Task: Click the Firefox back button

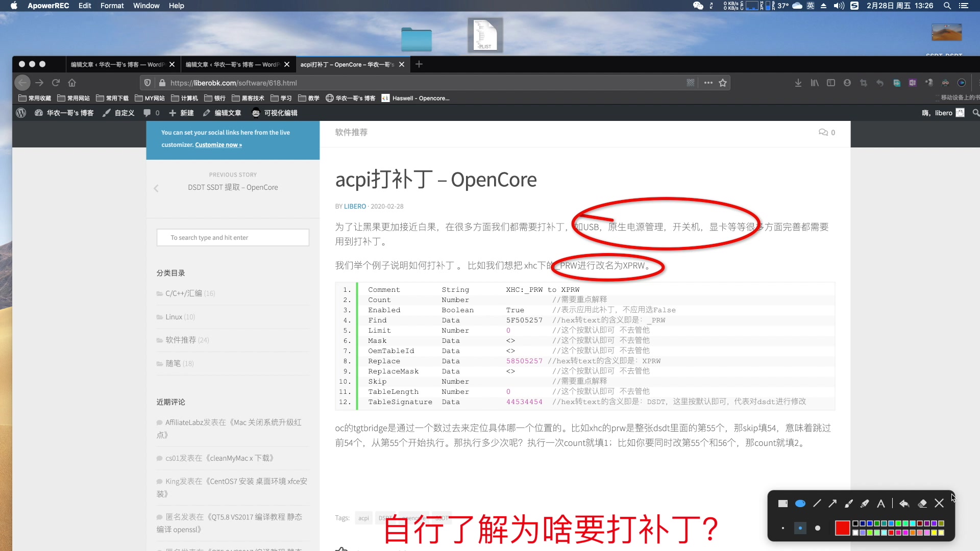Action: coord(22,83)
